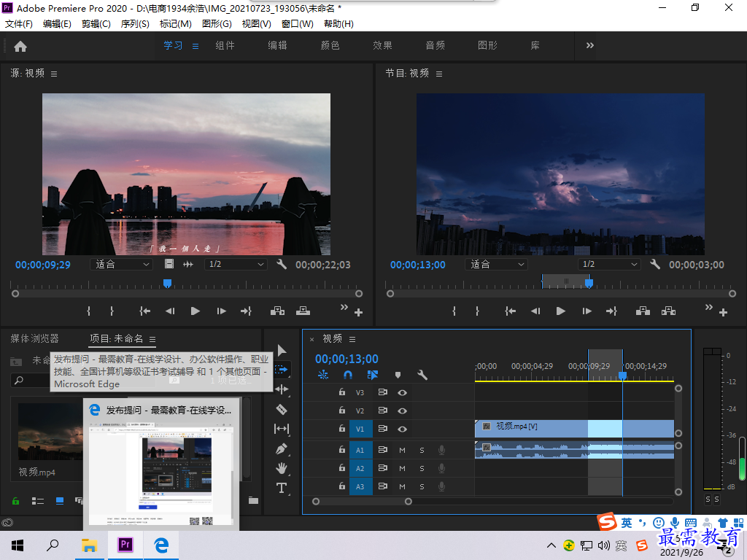Select the Selection tool arrow
This screenshot has width=747, height=560.
point(282,351)
